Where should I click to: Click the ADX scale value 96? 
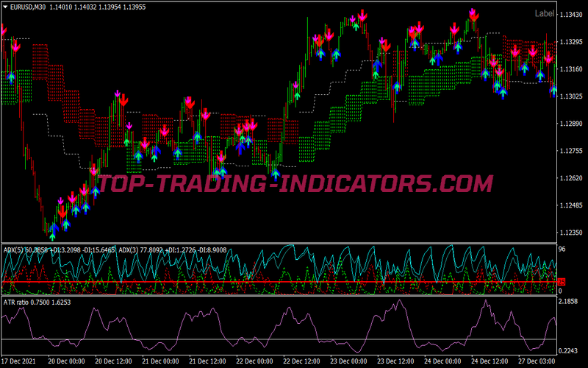[562, 250]
